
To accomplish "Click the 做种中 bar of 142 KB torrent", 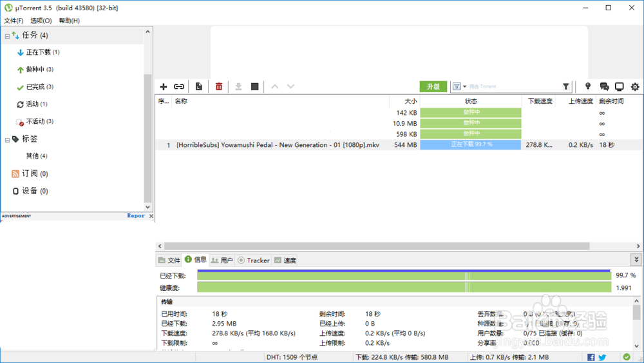I will (471, 112).
